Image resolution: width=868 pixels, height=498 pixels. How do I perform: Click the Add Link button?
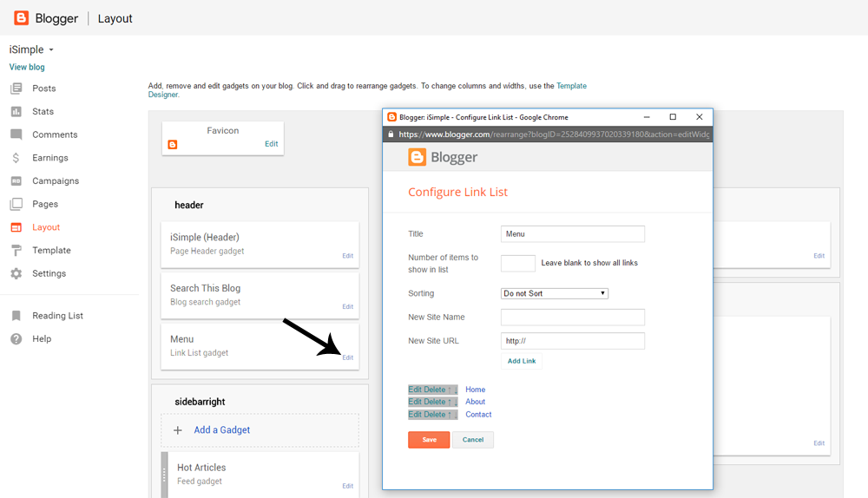pyautogui.click(x=522, y=361)
